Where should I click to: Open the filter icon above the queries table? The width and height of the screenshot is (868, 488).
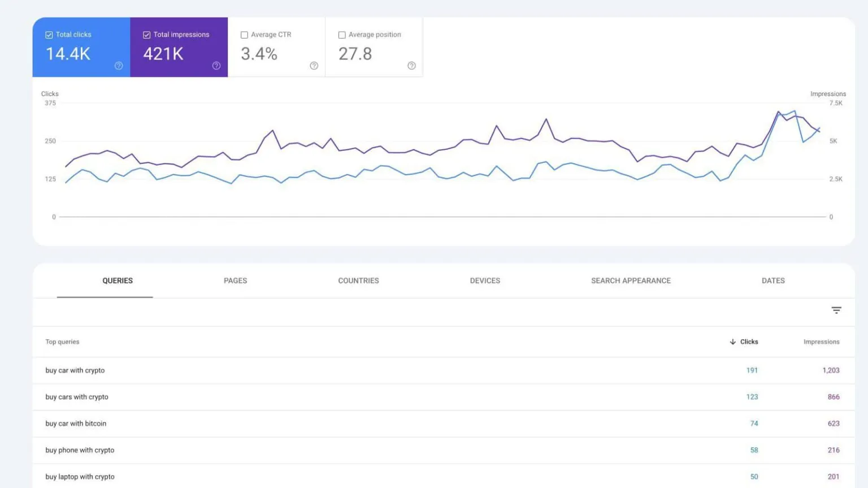click(836, 310)
